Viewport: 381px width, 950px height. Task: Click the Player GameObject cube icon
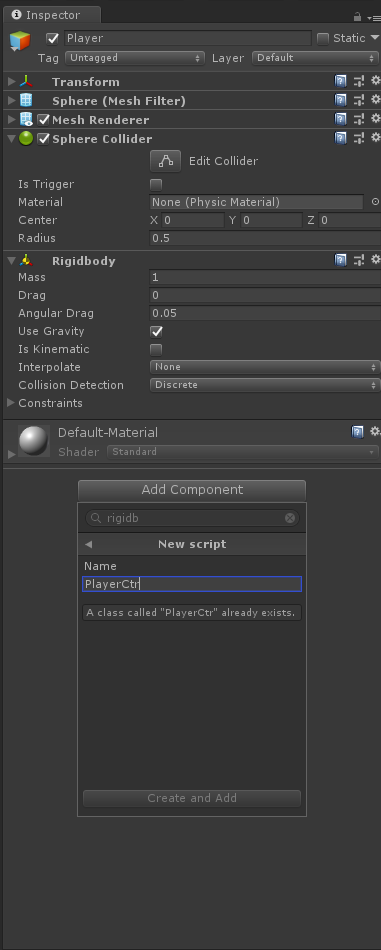click(20, 41)
